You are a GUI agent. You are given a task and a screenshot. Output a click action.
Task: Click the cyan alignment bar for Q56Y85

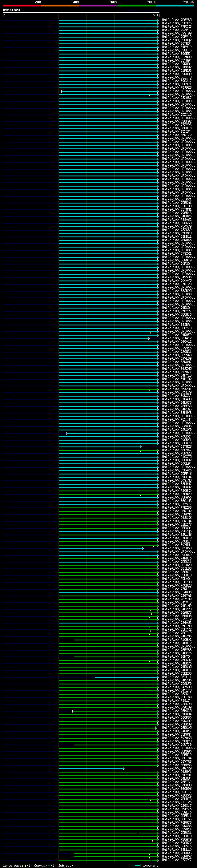(108, 20)
